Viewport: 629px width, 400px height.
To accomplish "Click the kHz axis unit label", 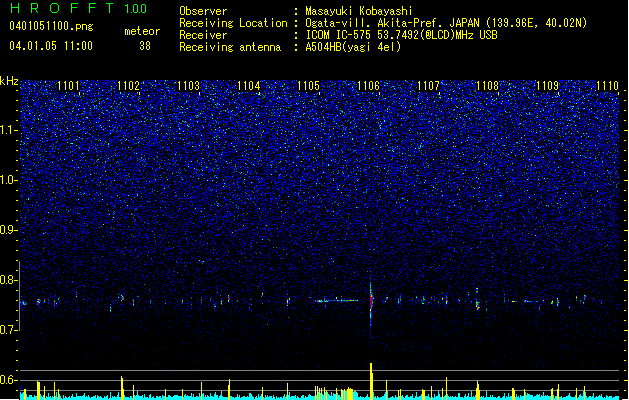I will coord(9,81).
